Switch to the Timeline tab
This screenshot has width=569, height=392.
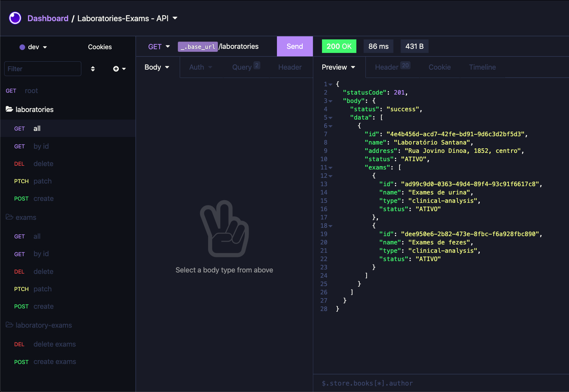coord(482,67)
